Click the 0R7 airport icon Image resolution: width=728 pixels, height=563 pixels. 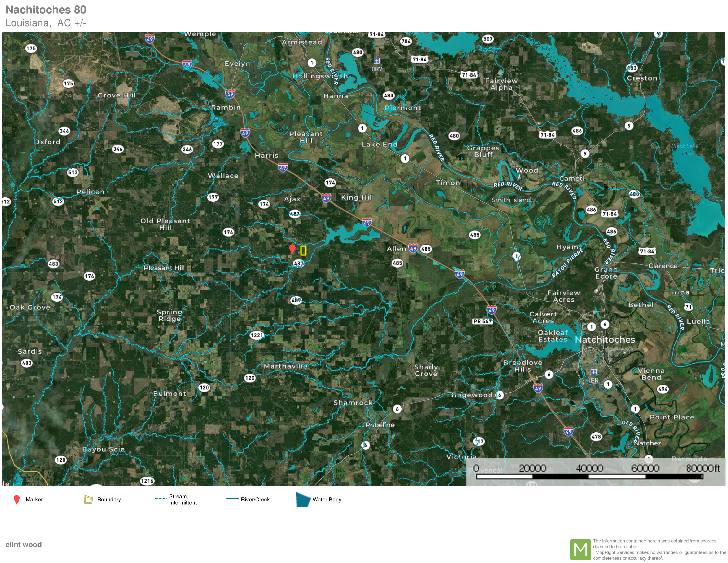(x=376, y=61)
